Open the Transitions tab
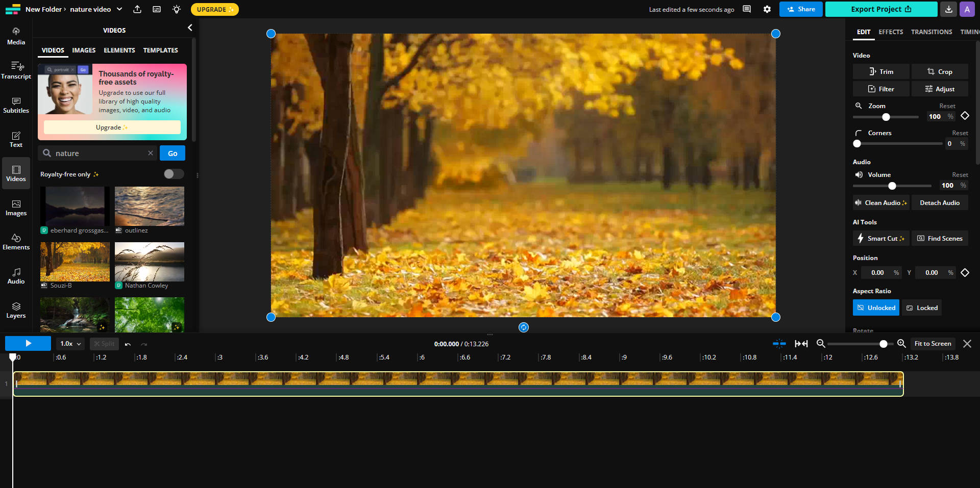 (931, 32)
